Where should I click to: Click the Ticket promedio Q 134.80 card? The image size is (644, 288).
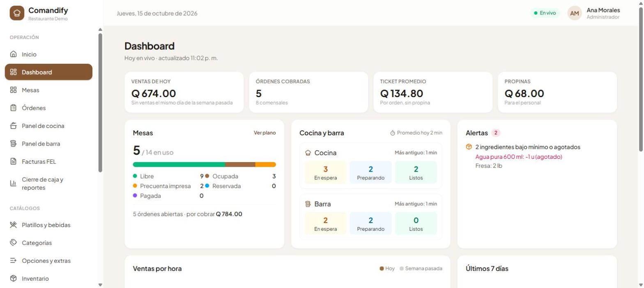(x=433, y=92)
